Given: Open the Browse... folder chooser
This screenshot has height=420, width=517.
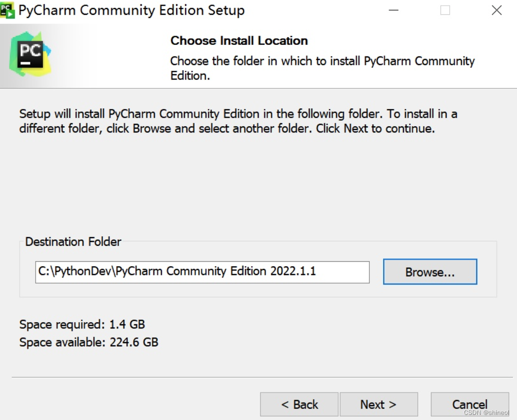Looking at the screenshot, I should 430,272.
